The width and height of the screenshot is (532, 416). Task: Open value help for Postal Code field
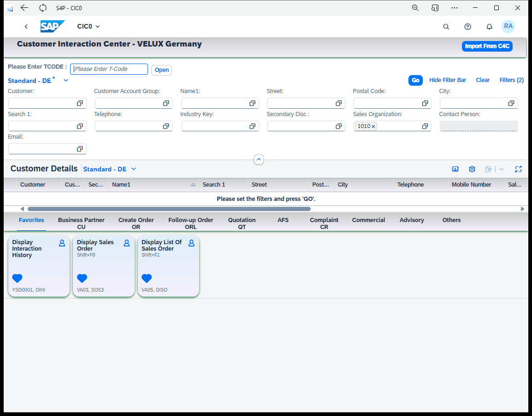(425, 103)
